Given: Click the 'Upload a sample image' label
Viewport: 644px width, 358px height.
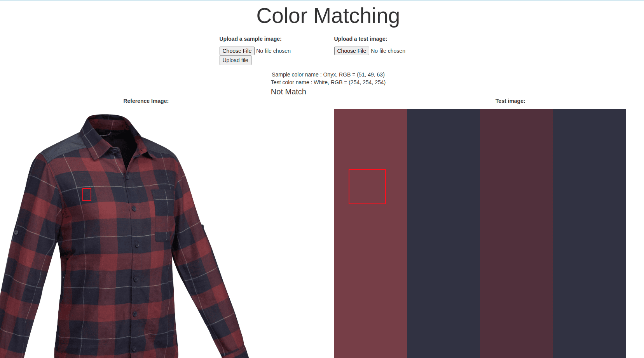Looking at the screenshot, I should click(250, 39).
